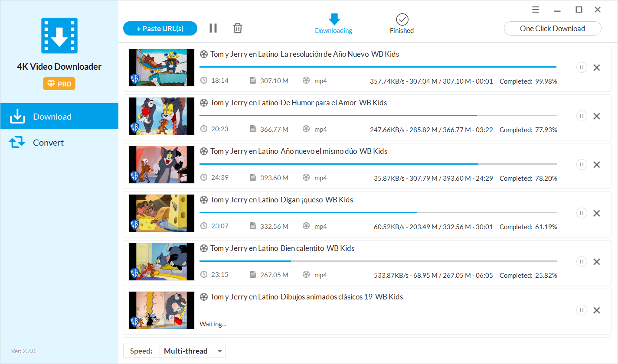Open the hamburger menu icon
The image size is (618, 364).
pyautogui.click(x=536, y=10)
